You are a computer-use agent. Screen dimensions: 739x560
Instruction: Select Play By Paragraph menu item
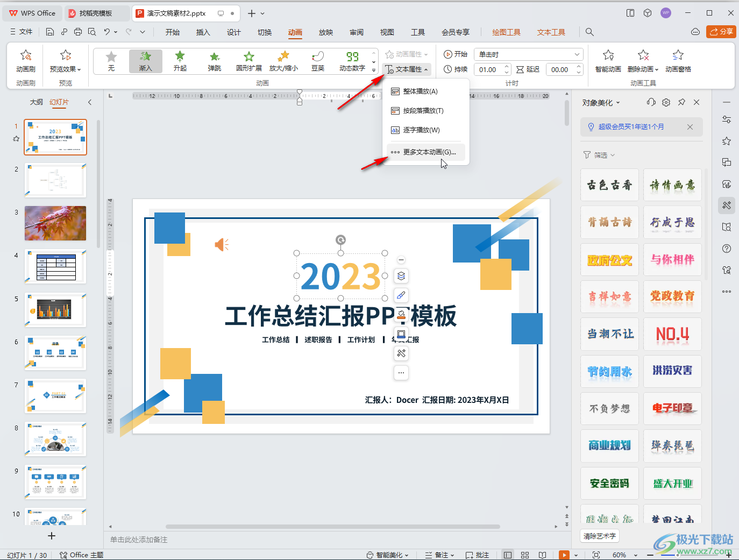point(426,111)
